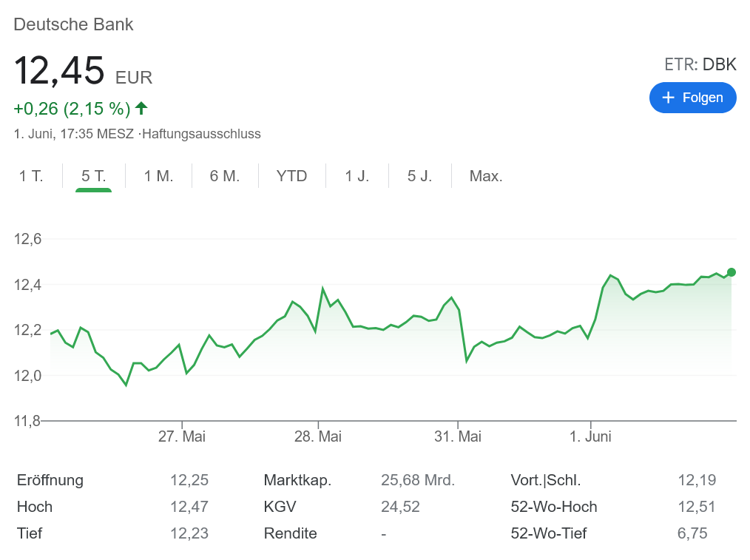The height and width of the screenshot is (560, 750).
Task: Select the 1 T. time range tab
Action: click(x=31, y=176)
